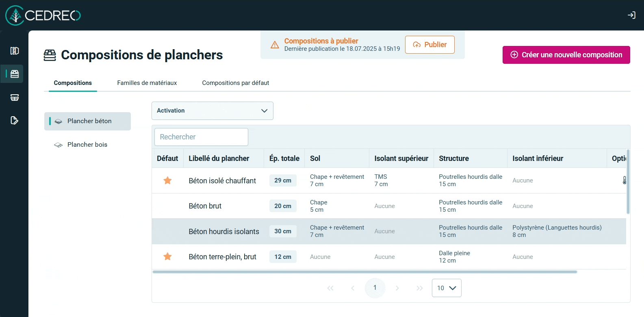Open the rows-per-page dropdown showing 10
Screen dimensions: 644x317
tap(447, 288)
